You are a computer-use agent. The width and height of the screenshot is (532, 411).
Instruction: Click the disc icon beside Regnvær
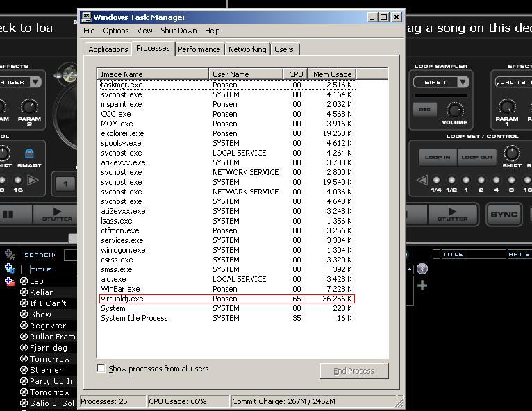(24, 325)
